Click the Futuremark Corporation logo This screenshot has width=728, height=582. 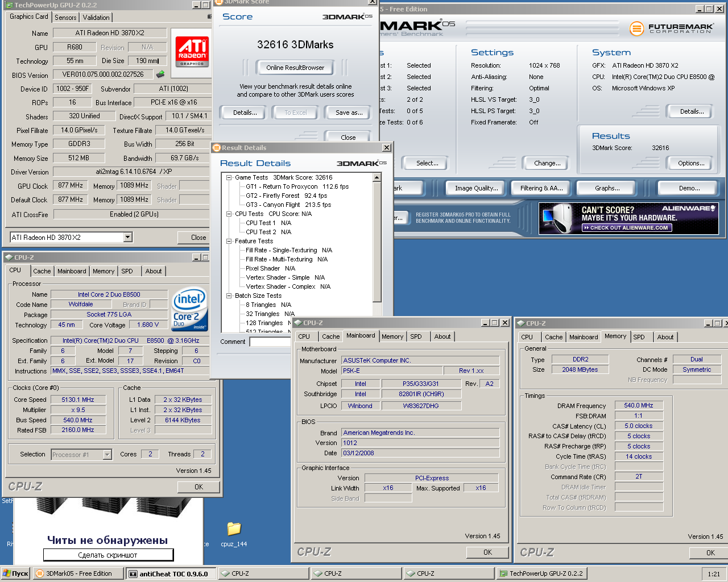672,28
